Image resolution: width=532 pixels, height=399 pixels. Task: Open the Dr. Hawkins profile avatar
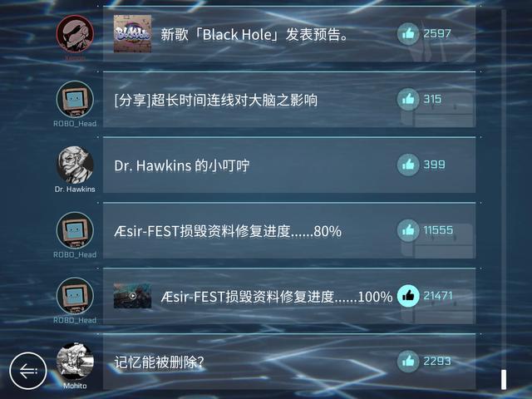pos(75,165)
